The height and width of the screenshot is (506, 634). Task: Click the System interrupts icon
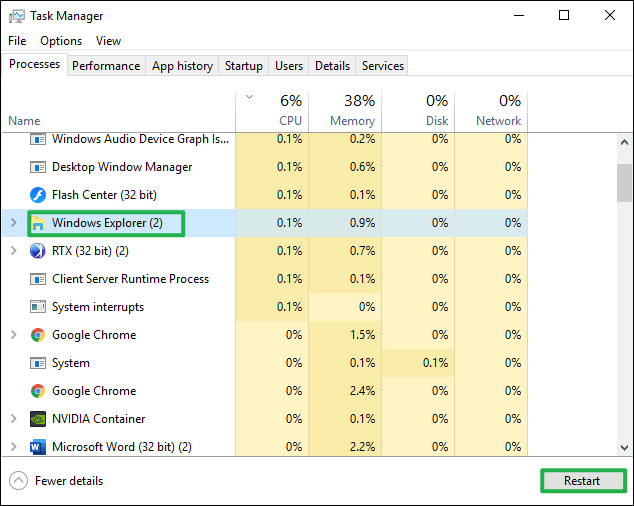(x=38, y=307)
